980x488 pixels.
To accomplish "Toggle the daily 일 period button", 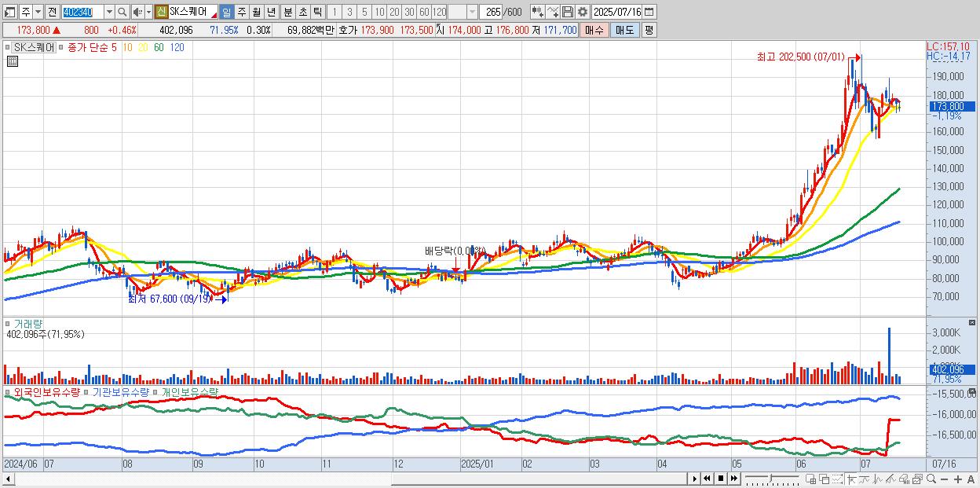I will 226,12.
